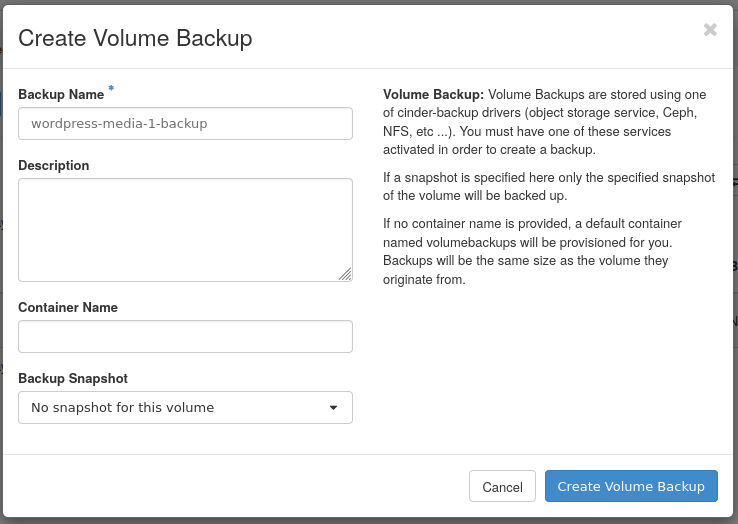The width and height of the screenshot is (738, 524).
Task: Open the Backup Snapshot dropdown
Action: tap(185, 407)
